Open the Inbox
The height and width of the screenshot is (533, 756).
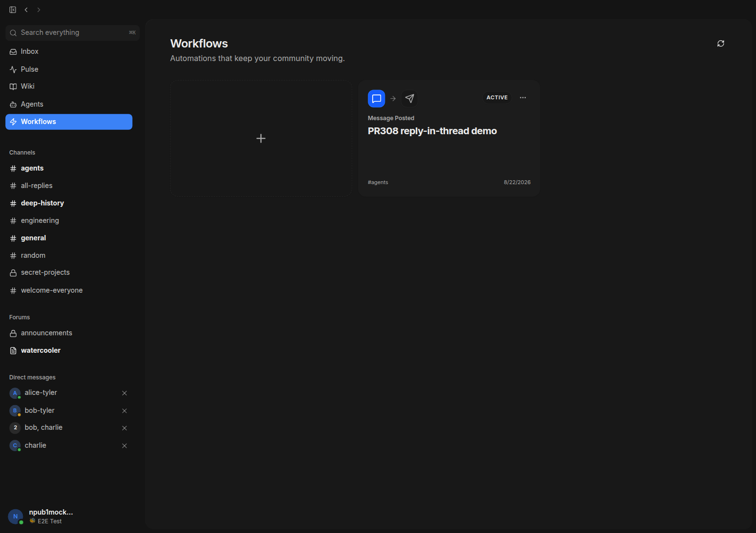69,51
